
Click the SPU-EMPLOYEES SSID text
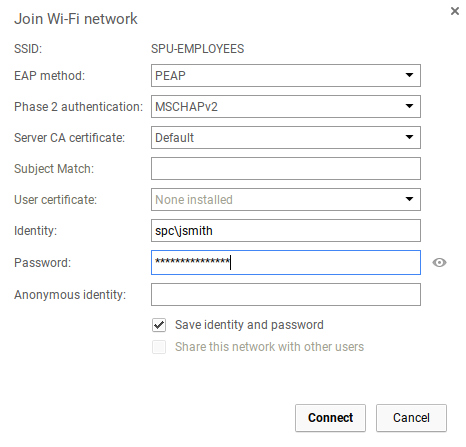tap(198, 49)
